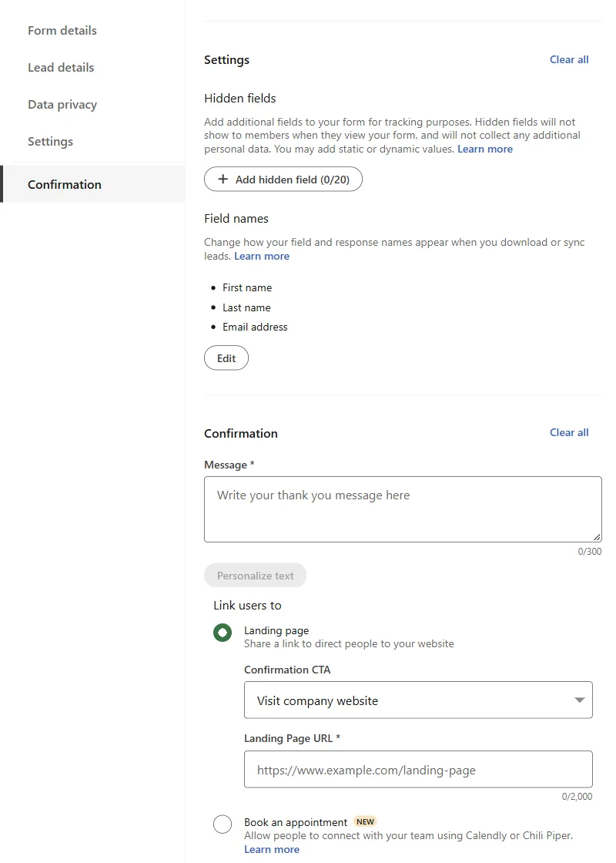Image resolution: width=616 pixels, height=863 pixels.
Task: Click the First name list item
Action: pos(247,288)
